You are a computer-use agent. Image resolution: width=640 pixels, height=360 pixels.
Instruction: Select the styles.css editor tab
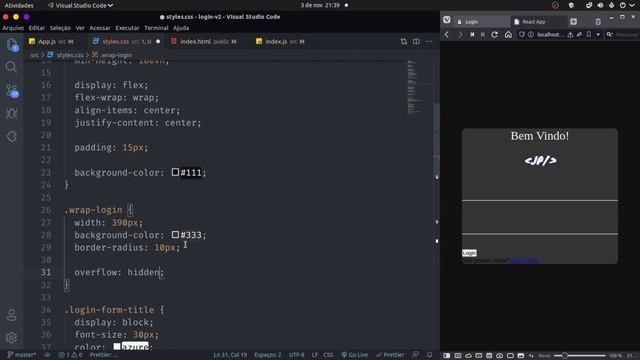(126, 41)
